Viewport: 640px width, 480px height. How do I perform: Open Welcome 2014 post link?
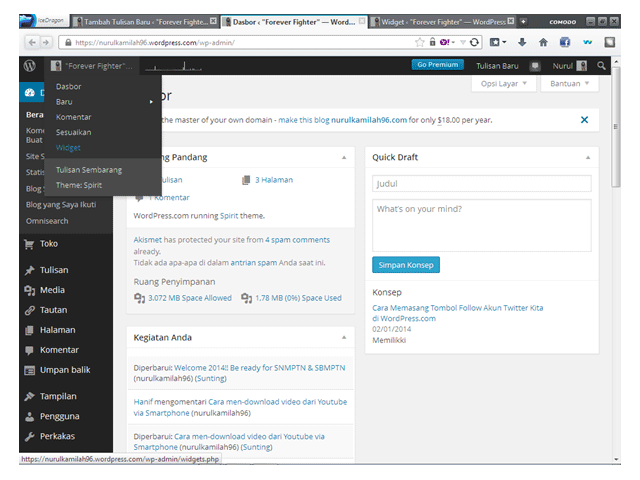click(x=259, y=368)
